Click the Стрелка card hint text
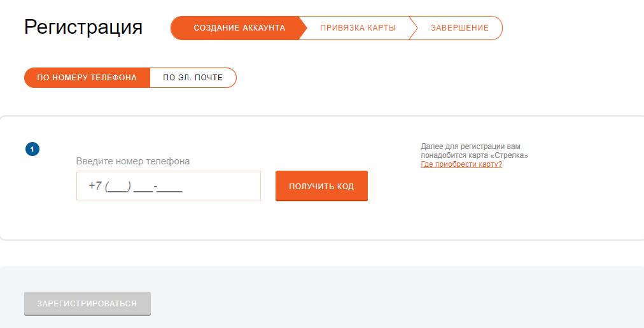This screenshot has height=328, width=644. tap(474, 151)
